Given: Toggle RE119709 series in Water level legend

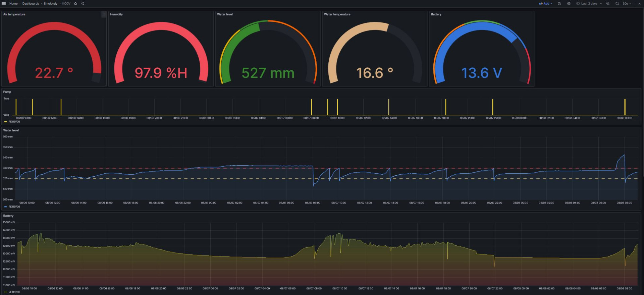Looking at the screenshot, I should [x=14, y=207].
